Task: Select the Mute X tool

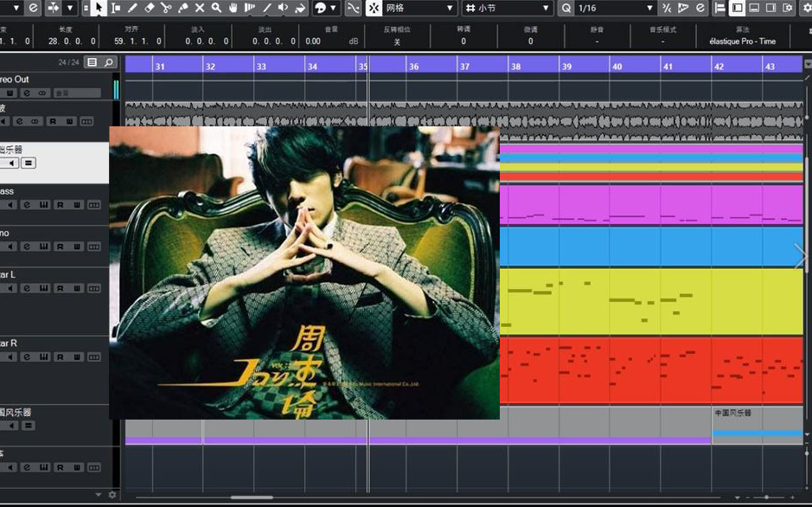Action: [200, 8]
